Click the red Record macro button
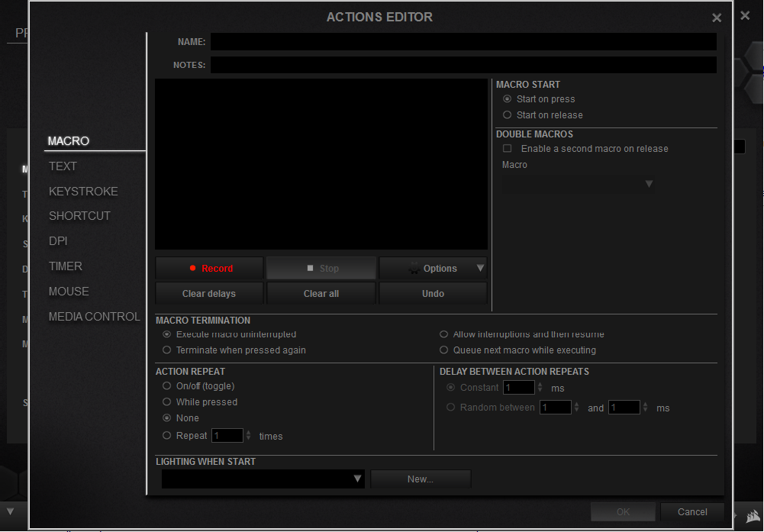This screenshot has width=764, height=532. pyautogui.click(x=210, y=268)
